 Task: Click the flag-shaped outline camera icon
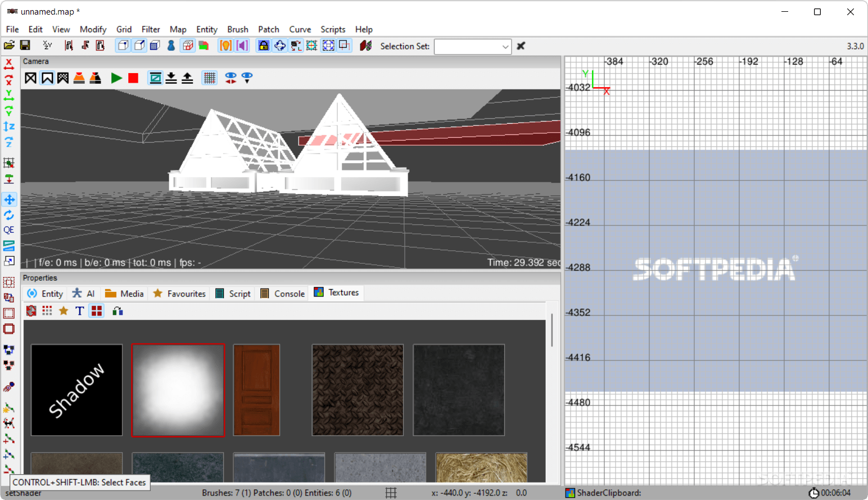coord(47,78)
